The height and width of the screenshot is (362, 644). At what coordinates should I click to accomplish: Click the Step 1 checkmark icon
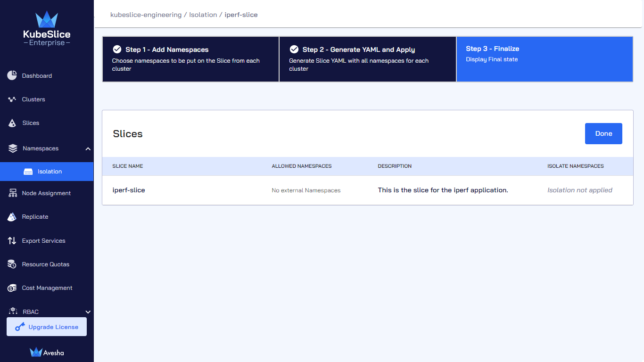(x=117, y=49)
